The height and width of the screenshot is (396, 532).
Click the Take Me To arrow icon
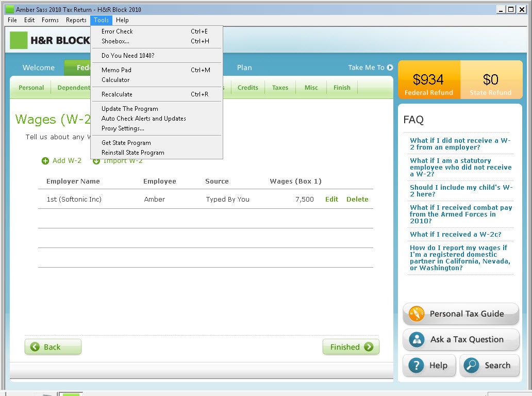point(390,68)
